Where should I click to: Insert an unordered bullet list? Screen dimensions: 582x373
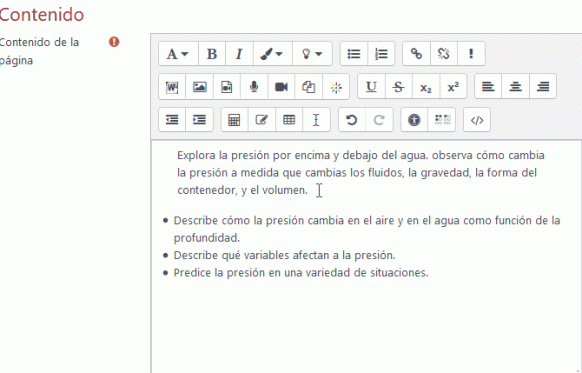354,54
